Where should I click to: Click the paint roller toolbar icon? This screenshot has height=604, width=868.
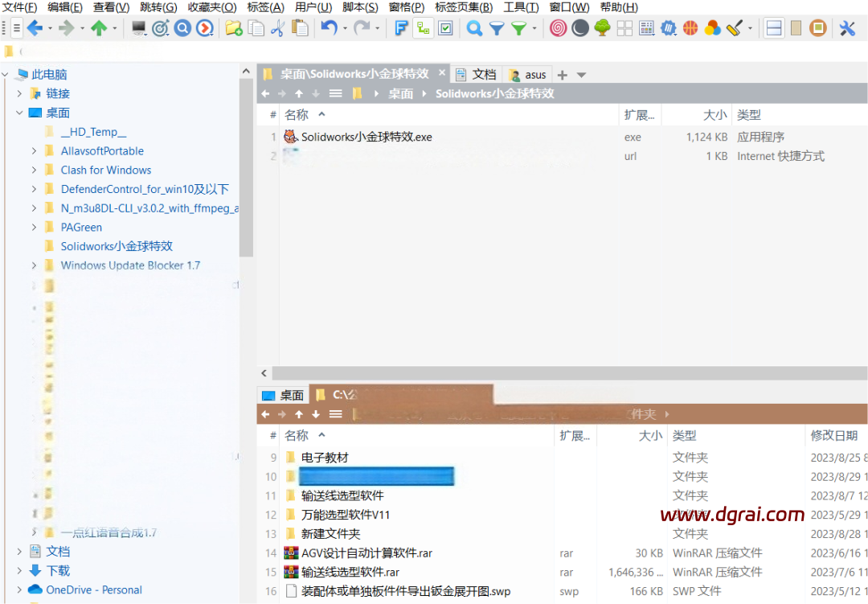coord(734,28)
